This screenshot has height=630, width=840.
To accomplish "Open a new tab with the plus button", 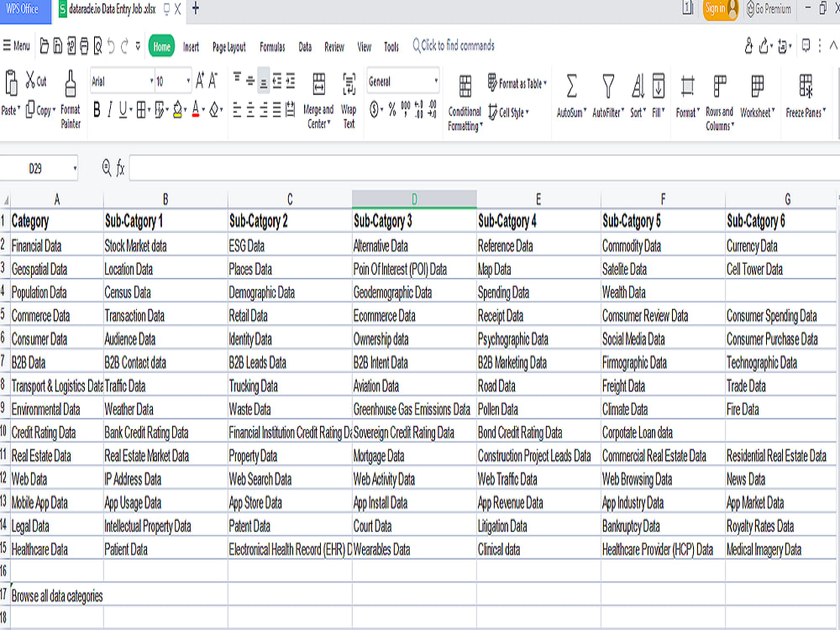I will coord(196,8).
